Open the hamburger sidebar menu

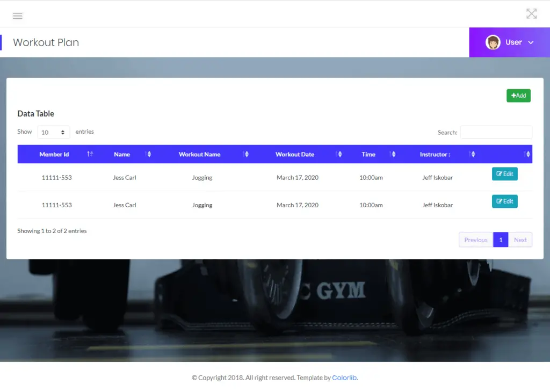[x=18, y=16]
